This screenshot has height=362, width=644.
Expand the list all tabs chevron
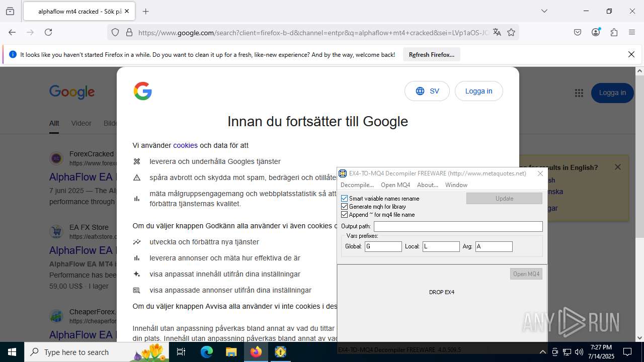tap(544, 11)
